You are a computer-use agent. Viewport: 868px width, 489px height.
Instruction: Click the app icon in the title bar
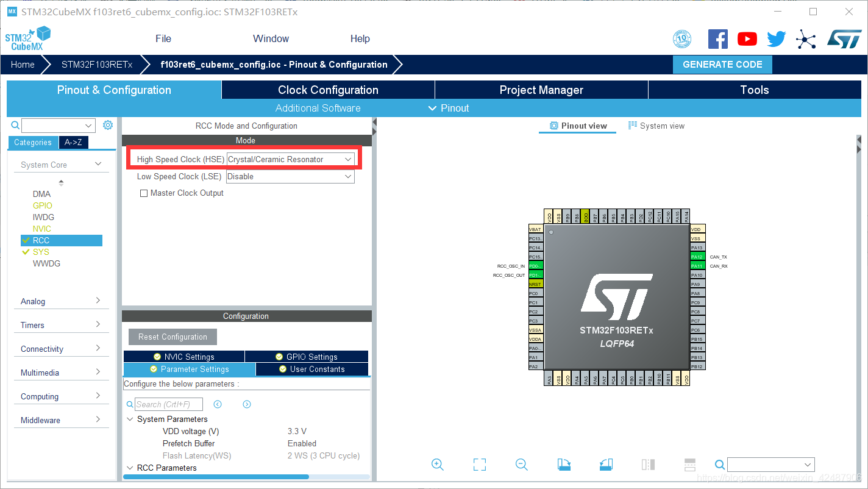[x=12, y=12]
